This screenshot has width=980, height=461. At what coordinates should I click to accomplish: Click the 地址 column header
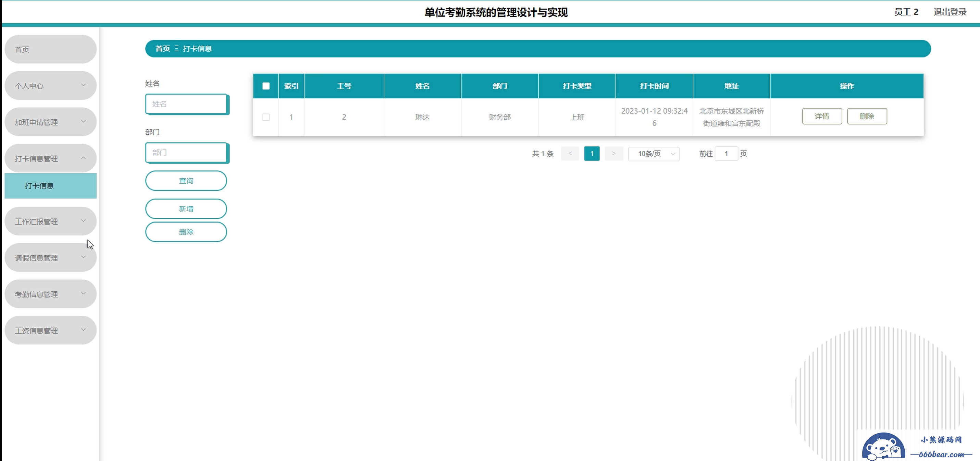coord(732,86)
